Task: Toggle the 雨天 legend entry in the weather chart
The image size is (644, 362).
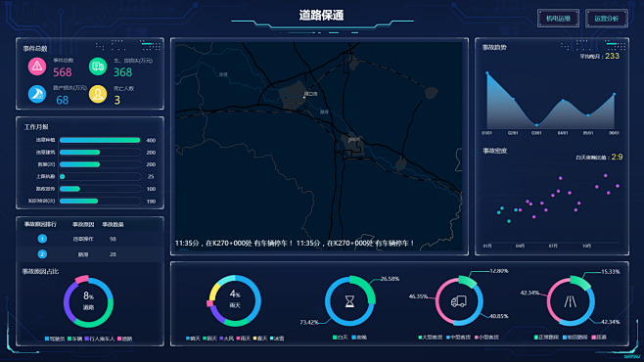Action: click(x=243, y=339)
